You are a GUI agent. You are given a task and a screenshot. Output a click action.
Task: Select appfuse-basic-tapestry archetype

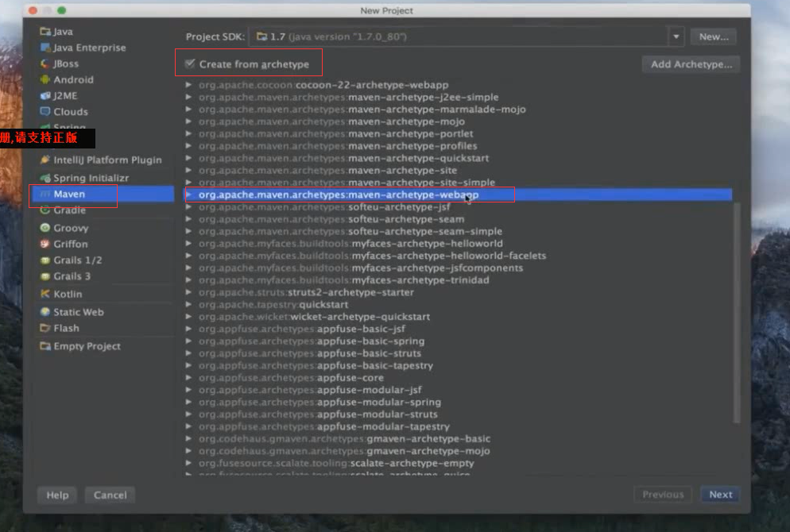point(316,365)
